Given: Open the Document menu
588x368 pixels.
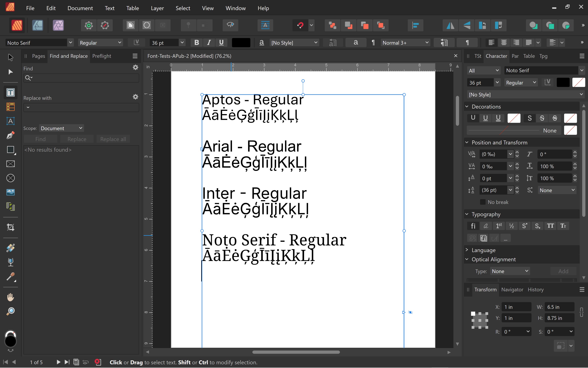Looking at the screenshot, I should [80, 8].
